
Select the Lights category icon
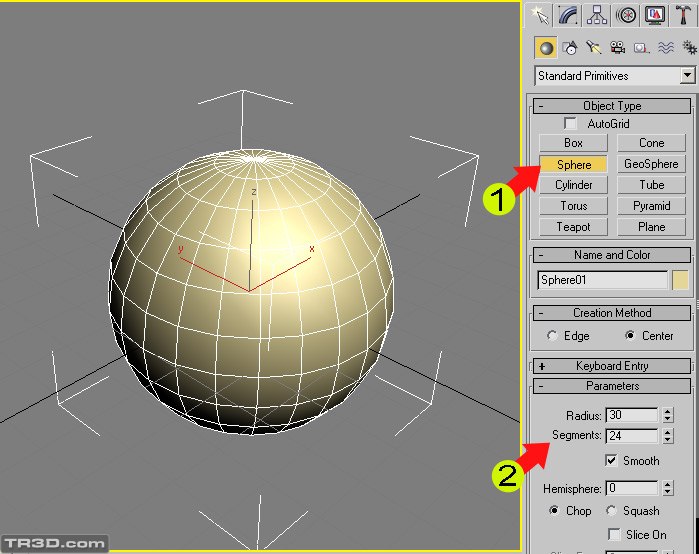pos(595,48)
